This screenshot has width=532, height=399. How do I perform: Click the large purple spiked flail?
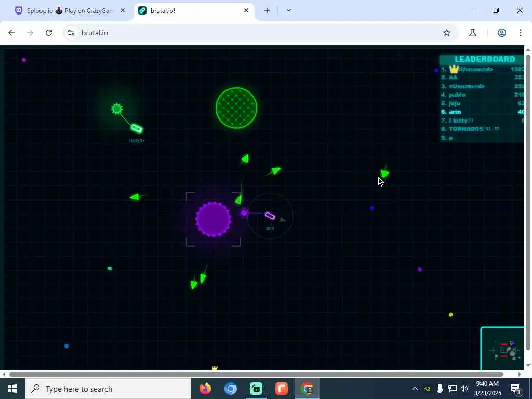[214, 219]
